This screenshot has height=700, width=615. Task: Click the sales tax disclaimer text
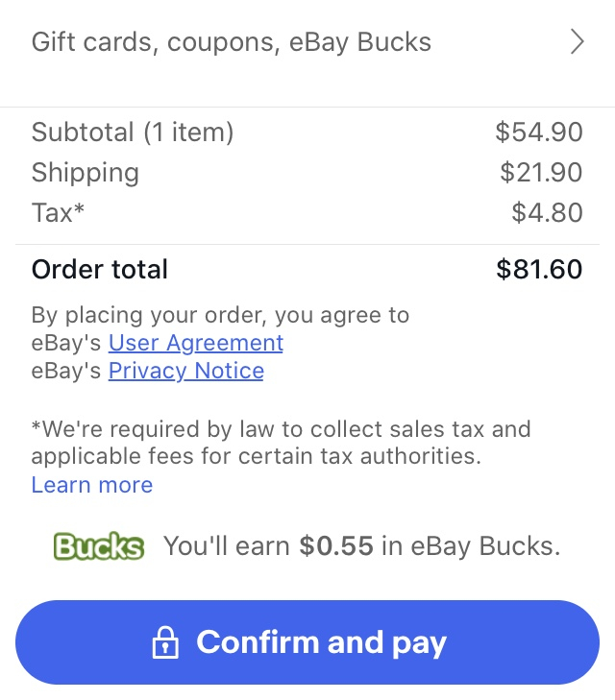281,443
